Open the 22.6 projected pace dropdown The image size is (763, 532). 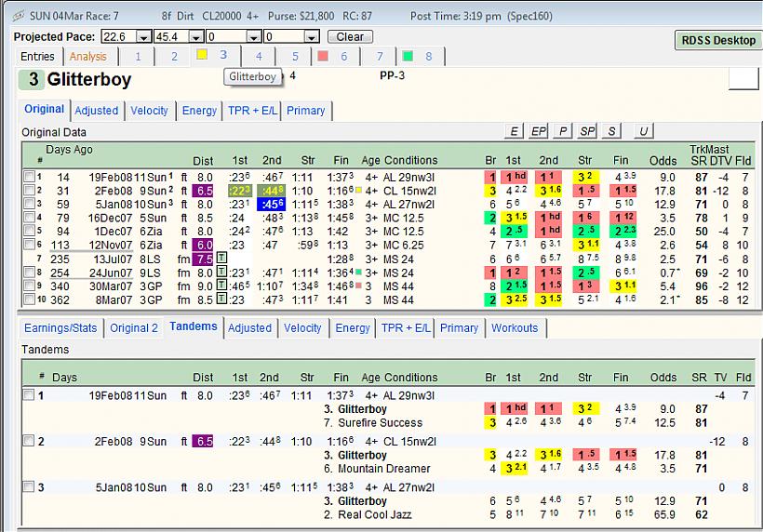[143, 37]
